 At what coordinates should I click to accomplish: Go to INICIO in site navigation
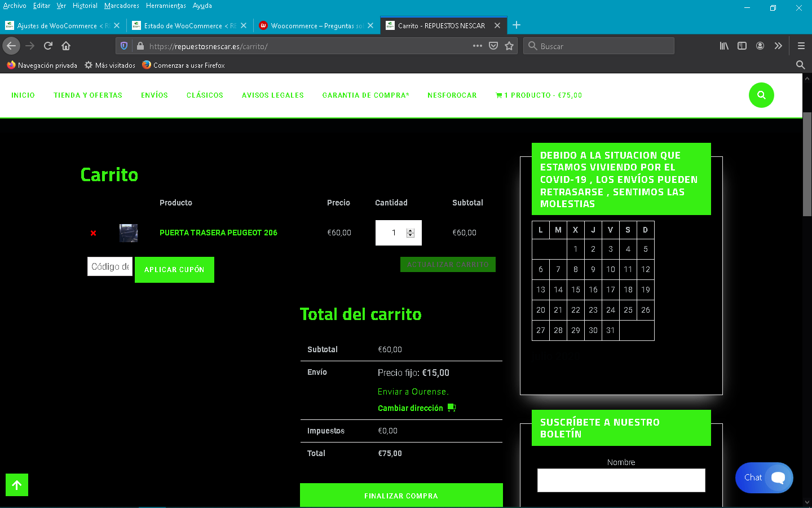[x=23, y=95]
